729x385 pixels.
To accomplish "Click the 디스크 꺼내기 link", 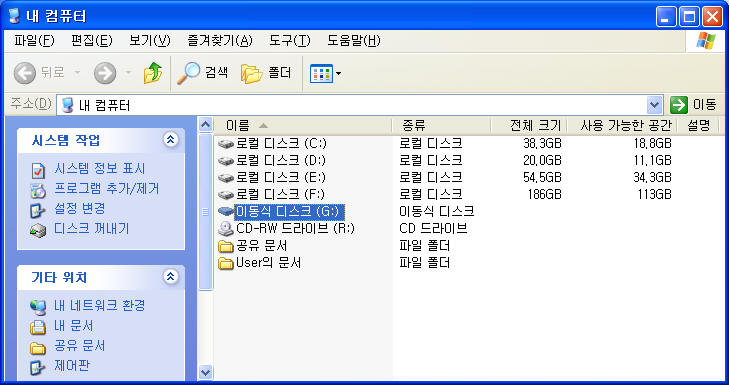I will [x=91, y=229].
